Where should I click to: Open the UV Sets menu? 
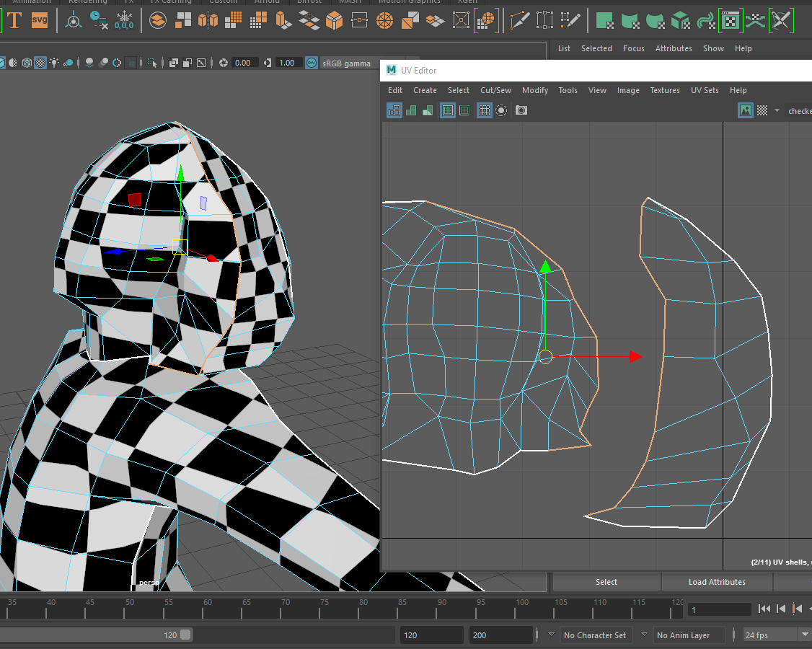[x=705, y=90]
